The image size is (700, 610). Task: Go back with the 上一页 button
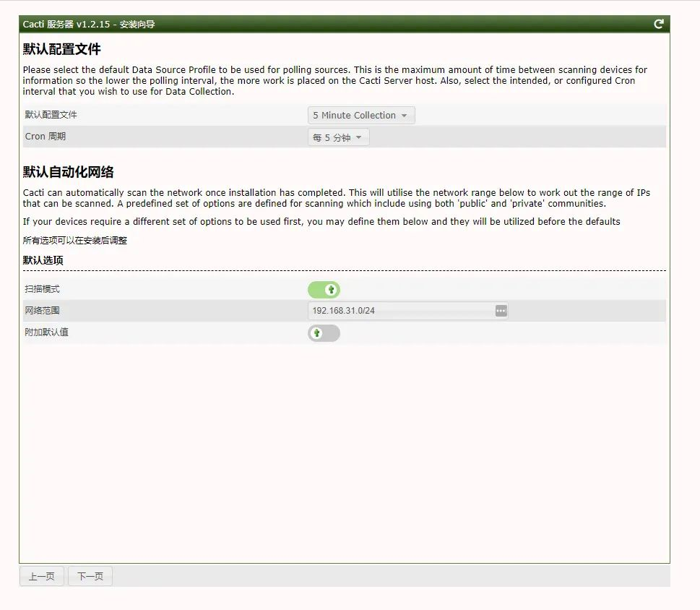click(x=41, y=577)
